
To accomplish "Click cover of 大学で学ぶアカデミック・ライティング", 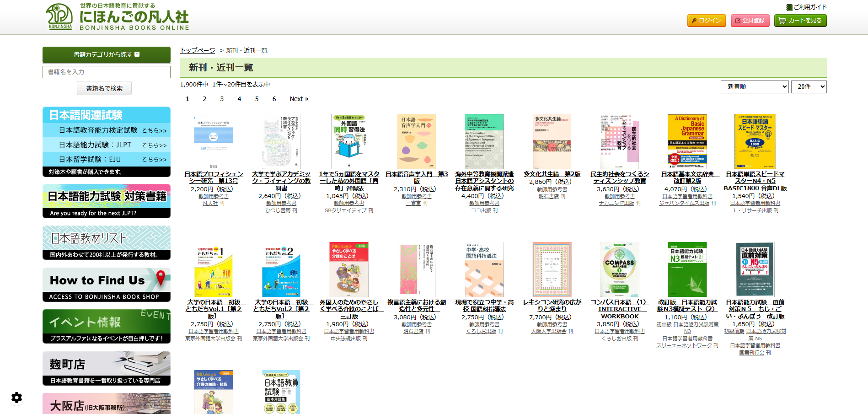I will tap(281, 141).
